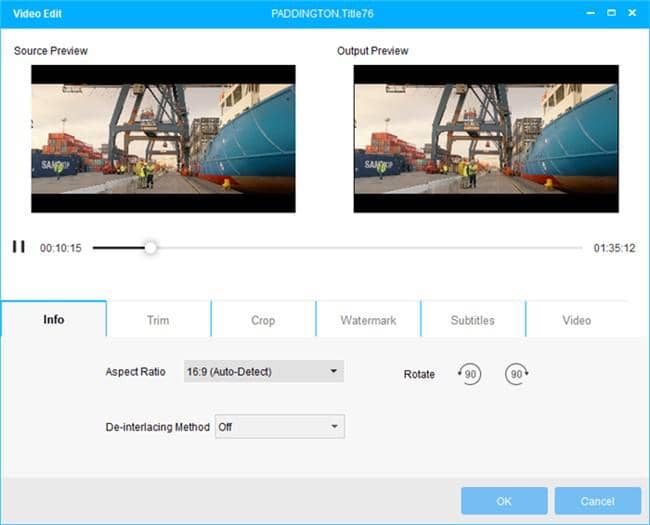The width and height of the screenshot is (650, 525).
Task: Maximize the Video Edit window
Action: pos(611,13)
